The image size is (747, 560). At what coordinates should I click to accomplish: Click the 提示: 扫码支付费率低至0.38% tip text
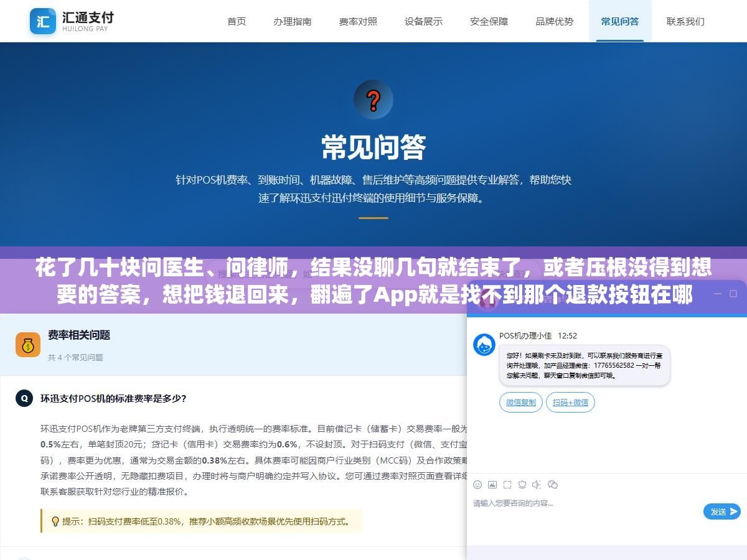206,521
